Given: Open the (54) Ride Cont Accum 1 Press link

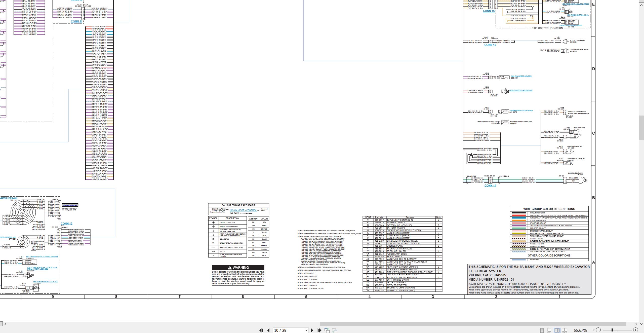Looking at the screenshot, I should [x=571, y=25].
